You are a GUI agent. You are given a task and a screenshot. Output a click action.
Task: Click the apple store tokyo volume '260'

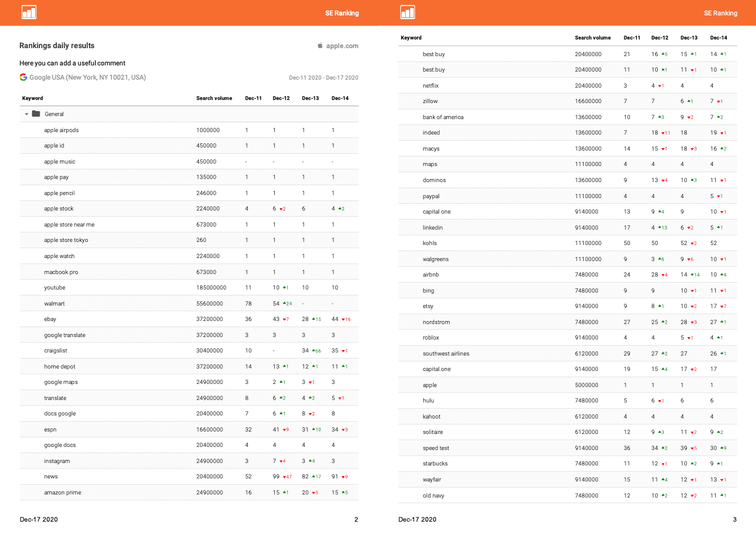point(201,240)
